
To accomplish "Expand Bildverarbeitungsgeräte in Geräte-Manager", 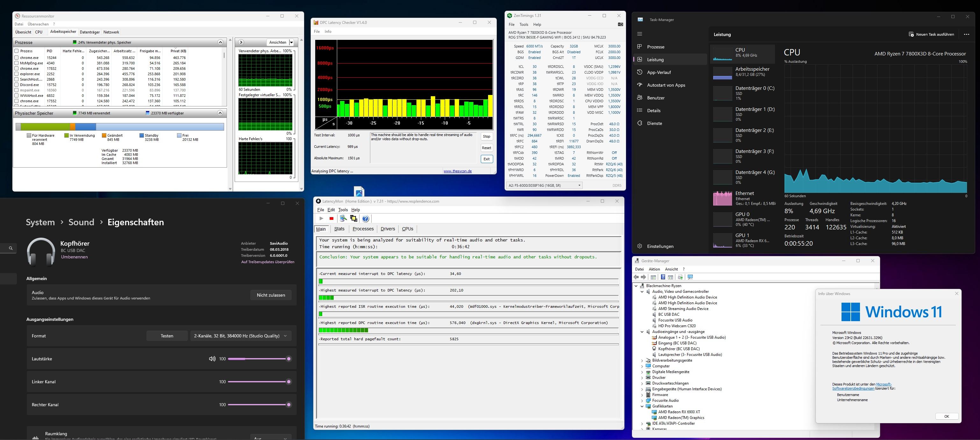I will (642, 360).
